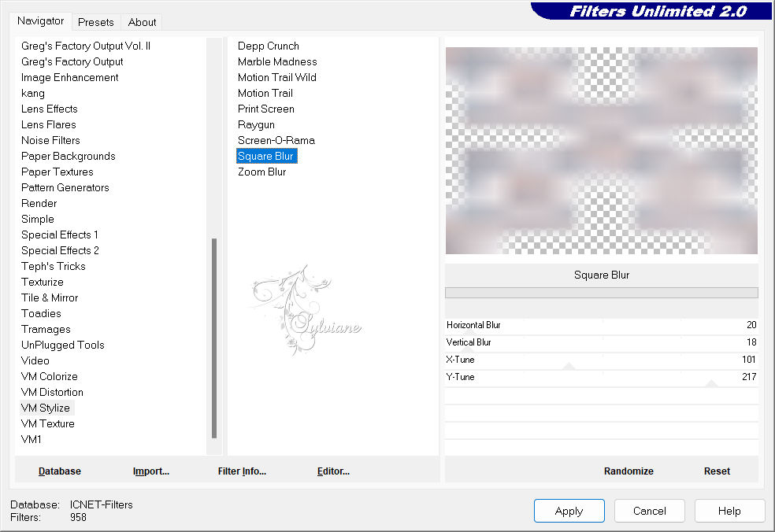Viewport: 775px width, 532px height.
Task: Select Special Effects 2 category
Action: [61, 250]
